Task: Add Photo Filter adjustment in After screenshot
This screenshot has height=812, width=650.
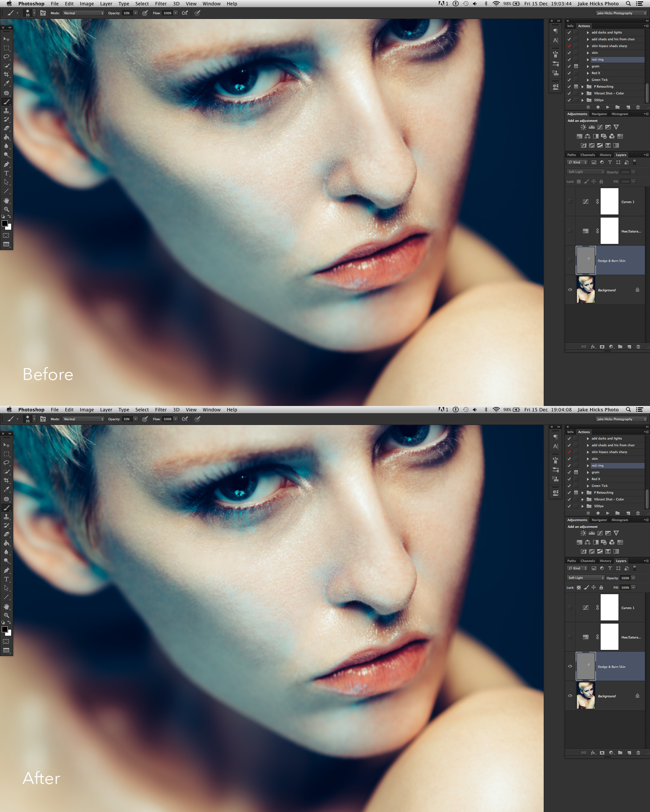Action: [x=604, y=542]
